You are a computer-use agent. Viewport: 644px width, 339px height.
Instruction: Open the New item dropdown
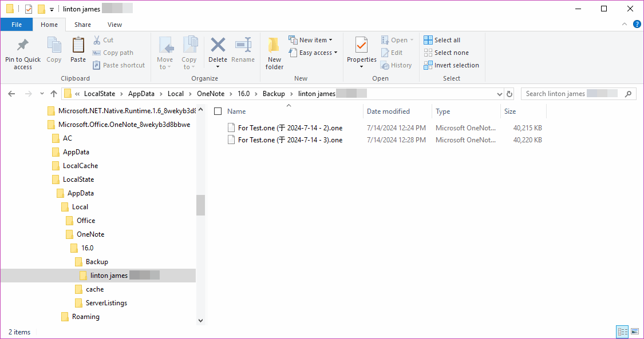click(310, 40)
